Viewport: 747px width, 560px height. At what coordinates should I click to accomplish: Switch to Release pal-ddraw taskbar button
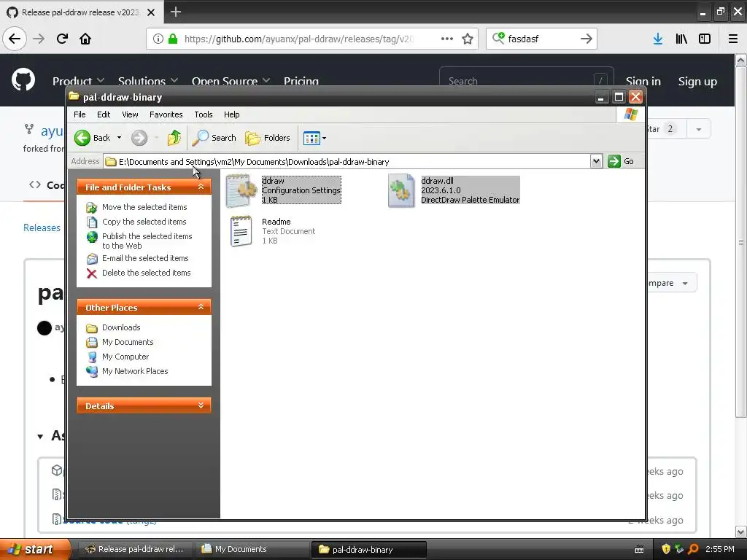(x=135, y=549)
